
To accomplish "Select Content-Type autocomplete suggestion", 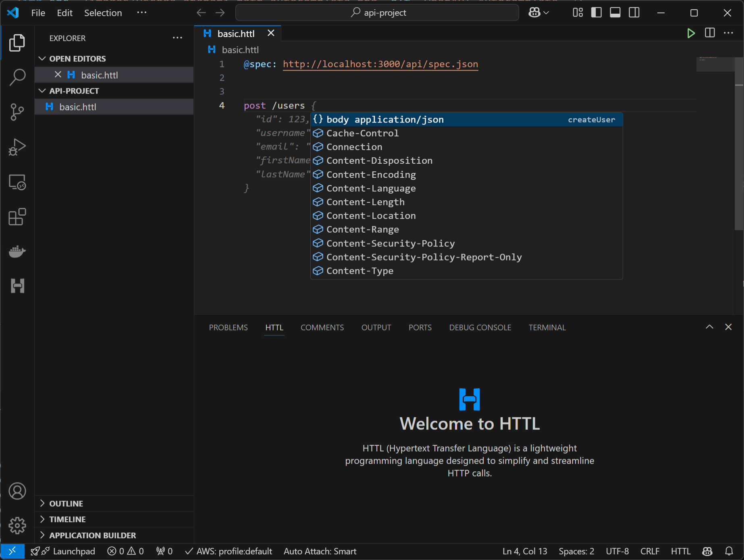I will point(467,271).
